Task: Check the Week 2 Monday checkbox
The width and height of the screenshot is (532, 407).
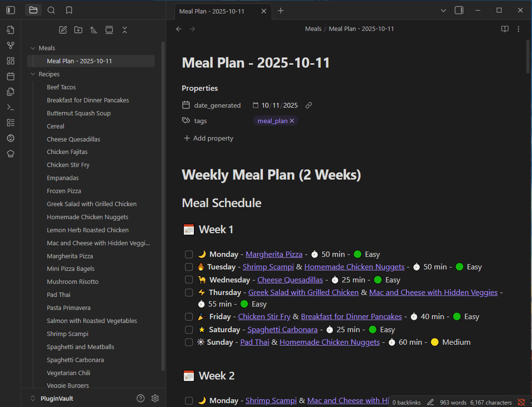Action: pyautogui.click(x=189, y=401)
